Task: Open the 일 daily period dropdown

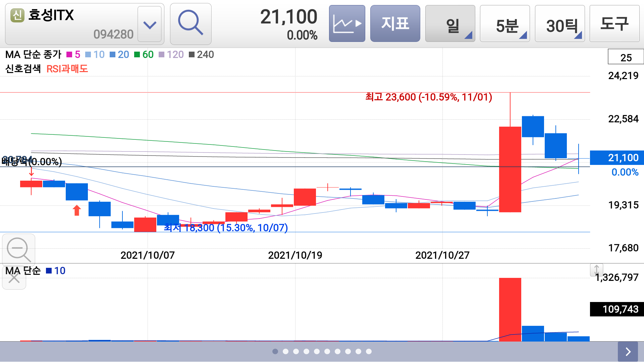Action: pyautogui.click(x=450, y=23)
